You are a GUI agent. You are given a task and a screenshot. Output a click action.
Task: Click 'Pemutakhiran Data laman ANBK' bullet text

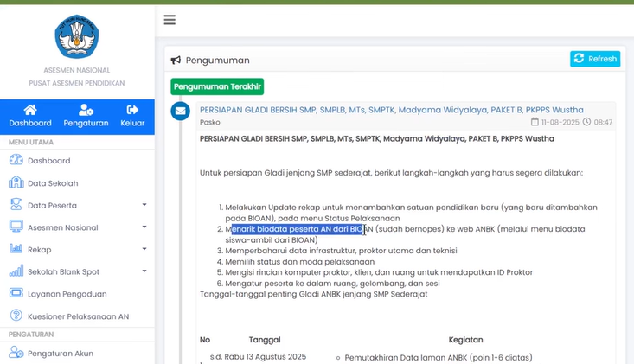tap(439, 358)
